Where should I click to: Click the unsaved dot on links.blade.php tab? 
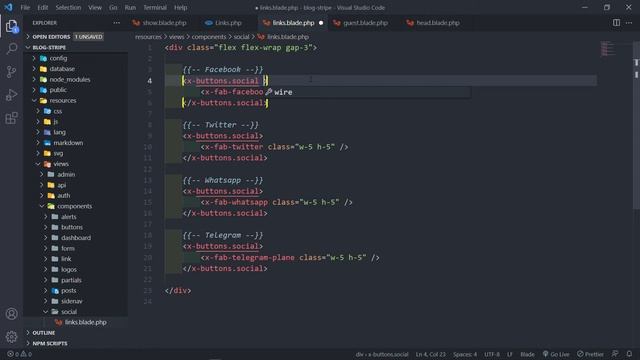(x=321, y=23)
